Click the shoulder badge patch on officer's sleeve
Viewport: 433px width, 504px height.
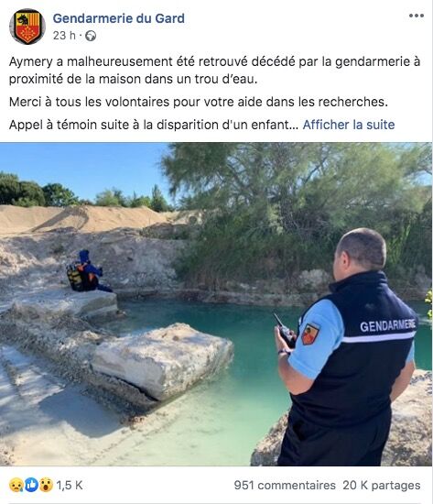(310, 334)
